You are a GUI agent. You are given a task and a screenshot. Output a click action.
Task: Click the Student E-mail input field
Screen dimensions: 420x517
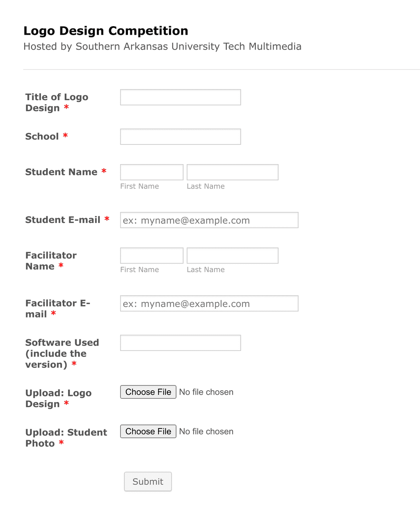(x=209, y=220)
